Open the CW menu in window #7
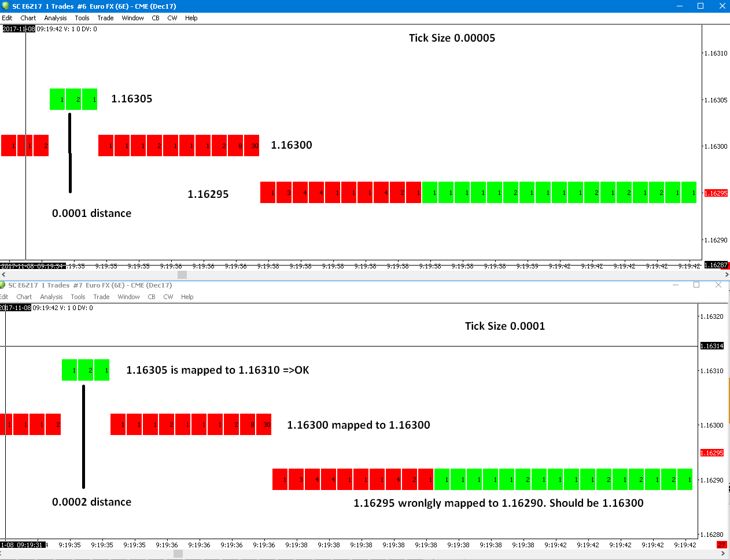The width and height of the screenshot is (730, 560). coord(168,297)
